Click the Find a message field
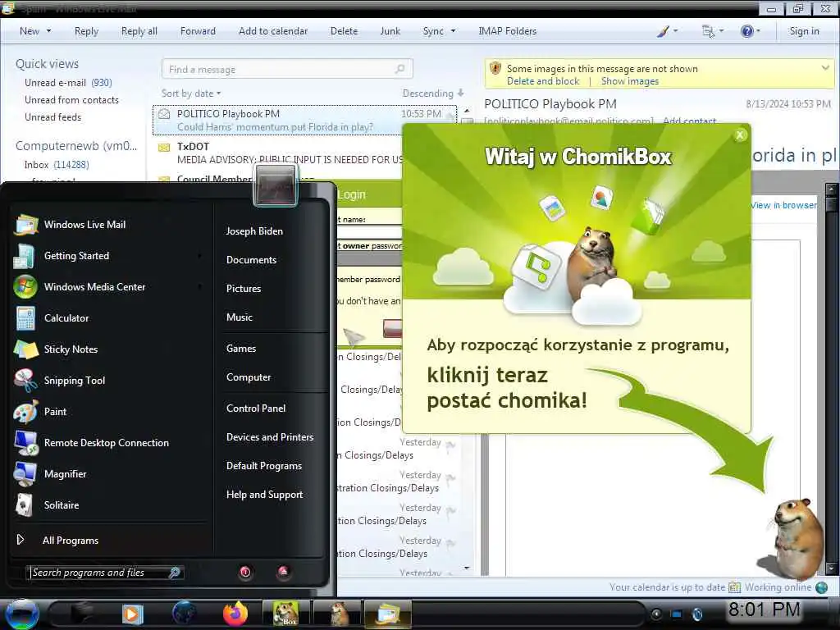The width and height of the screenshot is (840, 630). coord(287,69)
